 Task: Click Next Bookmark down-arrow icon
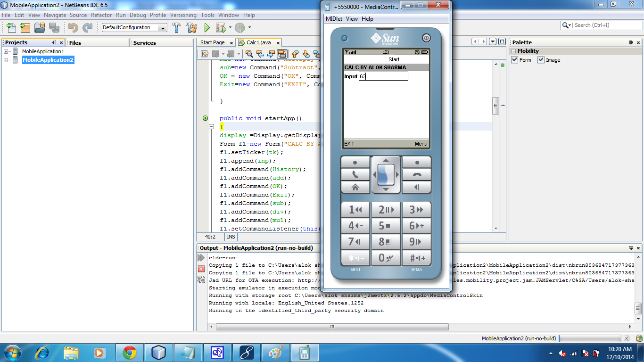click(x=306, y=54)
